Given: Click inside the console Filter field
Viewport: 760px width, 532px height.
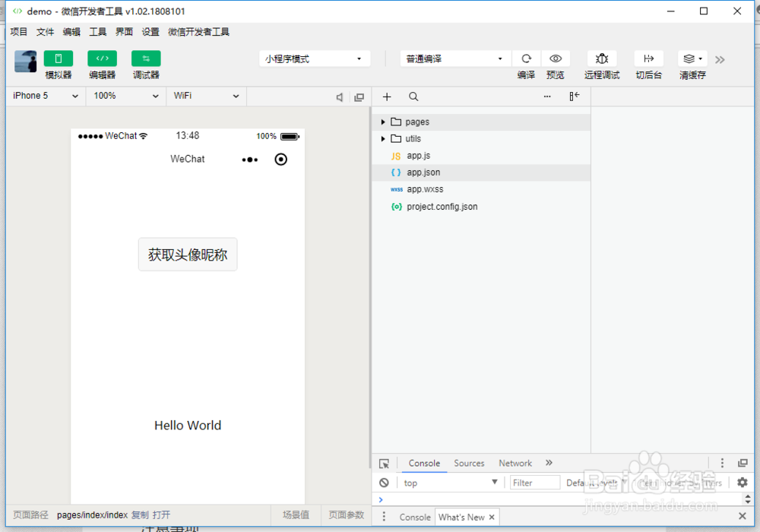Looking at the screenshot, I should (x=534, y=482).
